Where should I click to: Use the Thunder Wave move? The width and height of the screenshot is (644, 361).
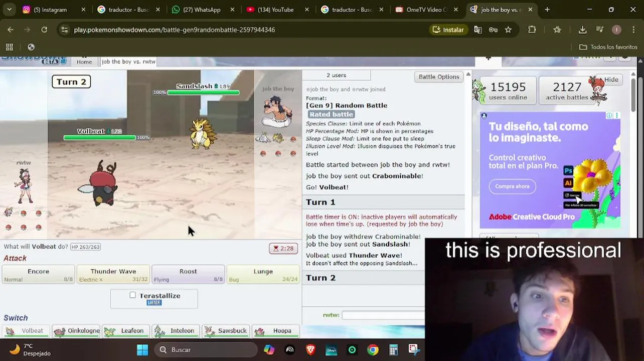click(x=113, y=274)
